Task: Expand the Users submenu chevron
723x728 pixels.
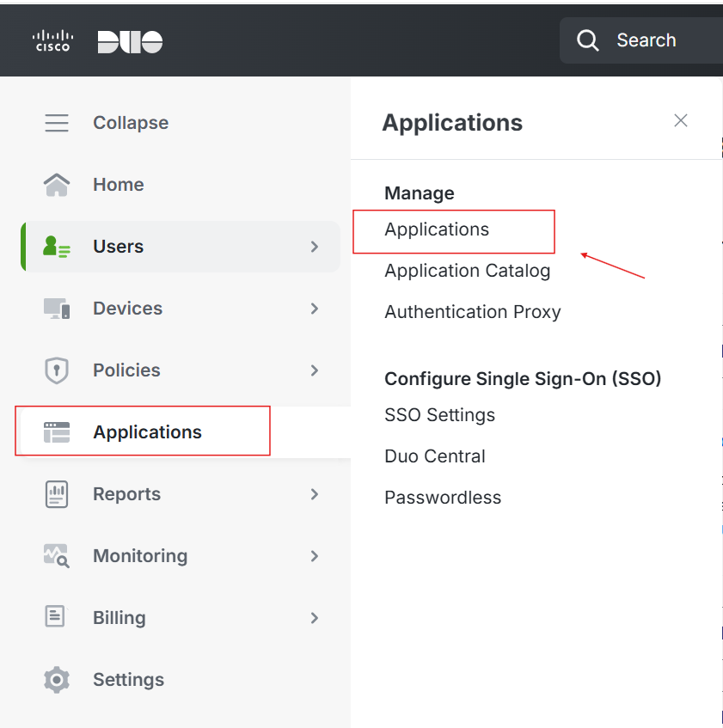Action: pyautogui.click(x=315, y=247)
